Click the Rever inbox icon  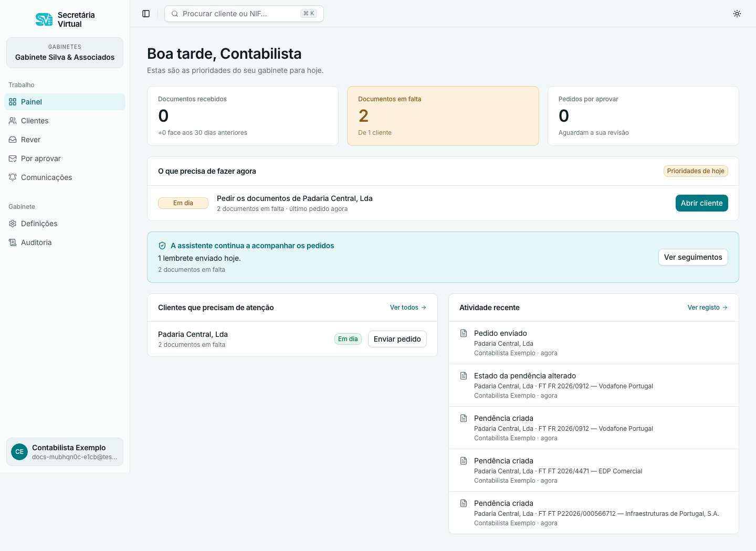13,140
